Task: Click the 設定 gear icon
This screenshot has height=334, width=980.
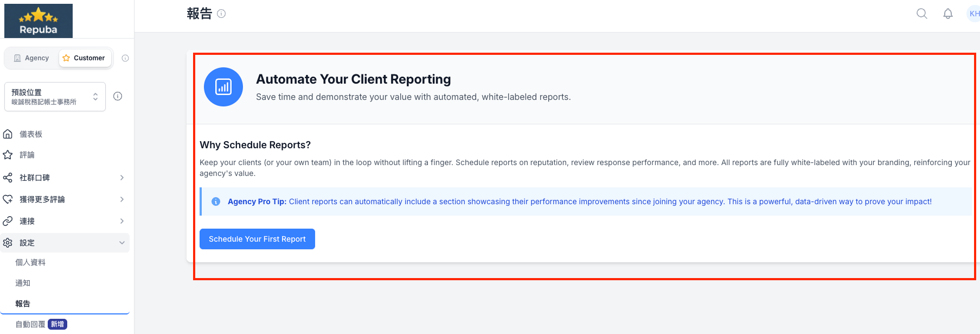Action: [x=8, y=243]
